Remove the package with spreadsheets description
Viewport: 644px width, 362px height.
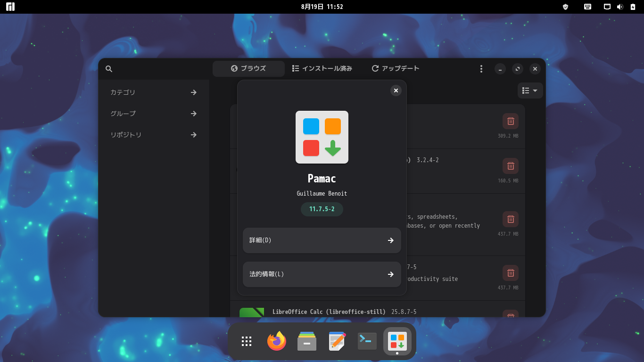click(x=511, y=219)
